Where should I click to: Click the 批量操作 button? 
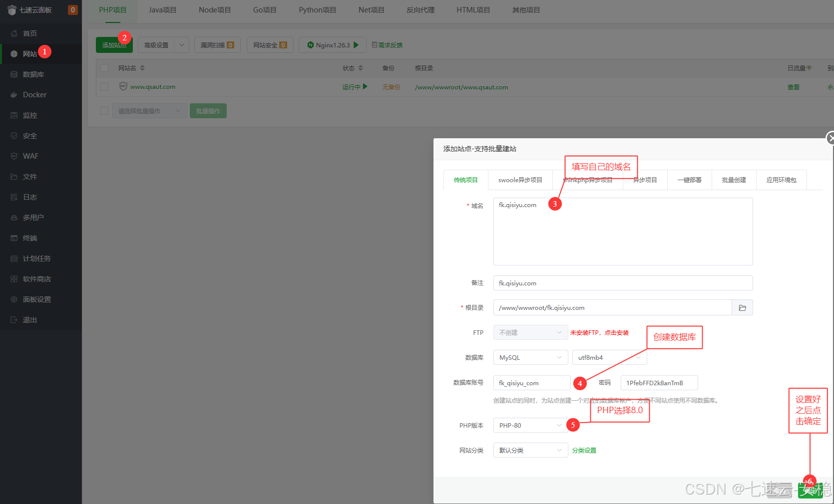[208, 111]
